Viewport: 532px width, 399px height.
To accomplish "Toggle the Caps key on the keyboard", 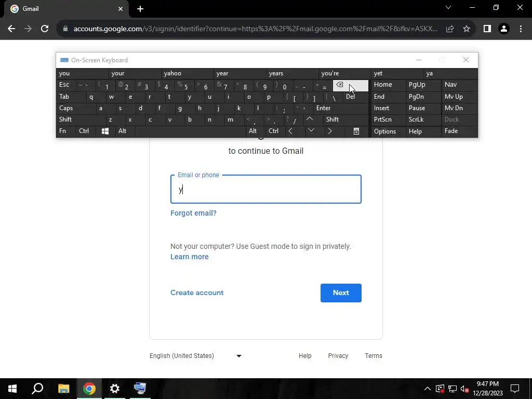I will coord(76,108).
